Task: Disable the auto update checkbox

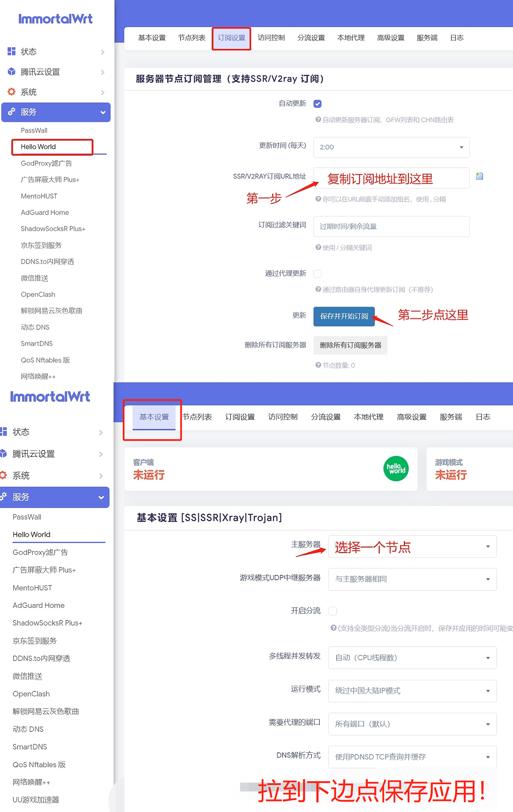Action: coord(317,104)
